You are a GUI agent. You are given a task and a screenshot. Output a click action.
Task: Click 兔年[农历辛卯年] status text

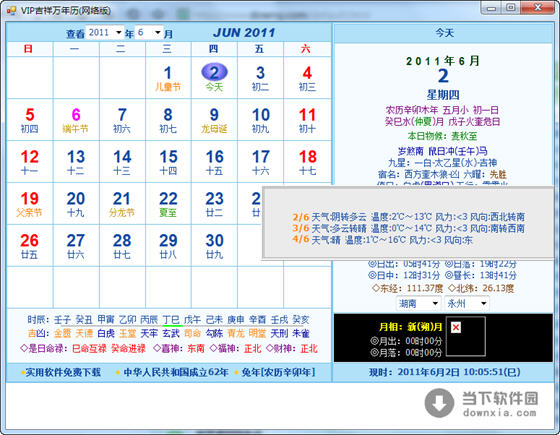point(278,372)
